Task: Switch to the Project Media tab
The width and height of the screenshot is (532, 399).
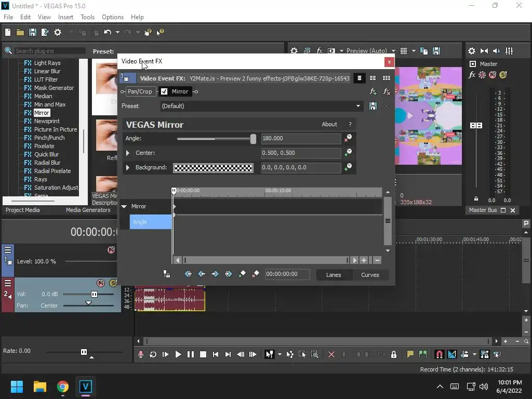Action: pyautogui.click(x=22, y=210)
